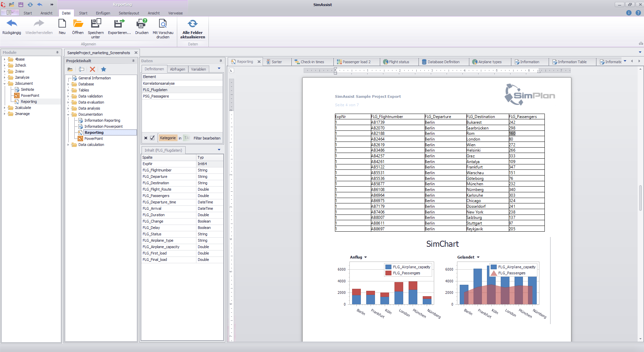Switch to the Flight status document tab

[x=399, y=62]
